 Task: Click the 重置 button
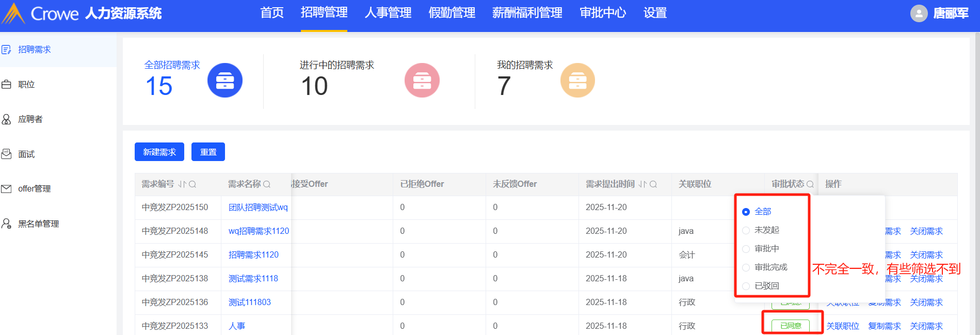[208, 152]
